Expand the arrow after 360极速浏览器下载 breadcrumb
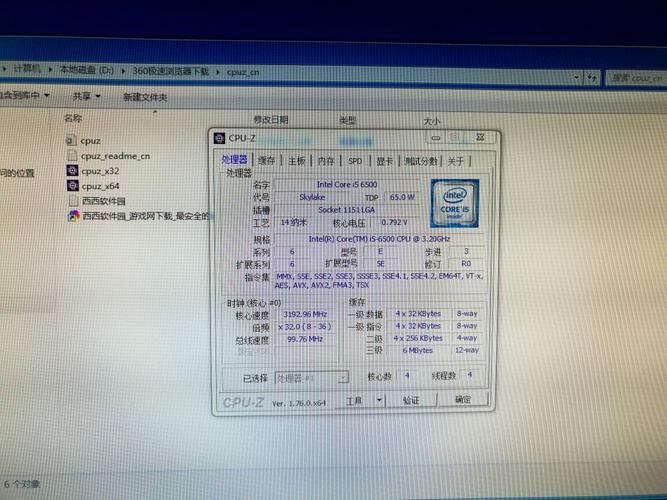Screen dimensions: 667x500 pyautogui.click(x=218, y=72)
